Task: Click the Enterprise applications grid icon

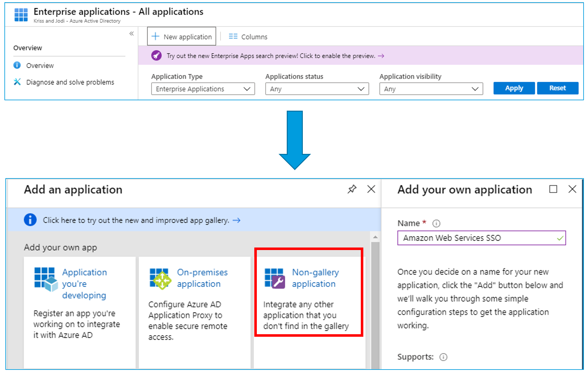Action: click(x=21, y=15)
